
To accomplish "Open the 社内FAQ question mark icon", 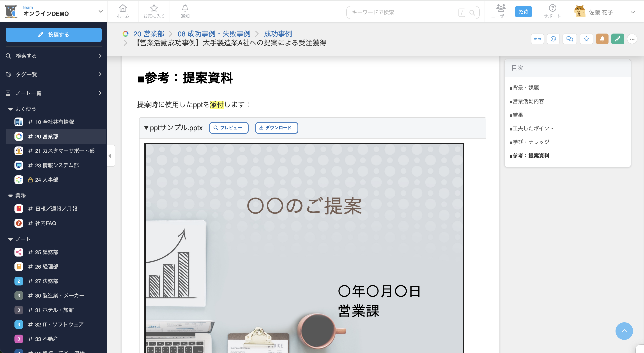I will pyautogui.click(x=19, y=223).
